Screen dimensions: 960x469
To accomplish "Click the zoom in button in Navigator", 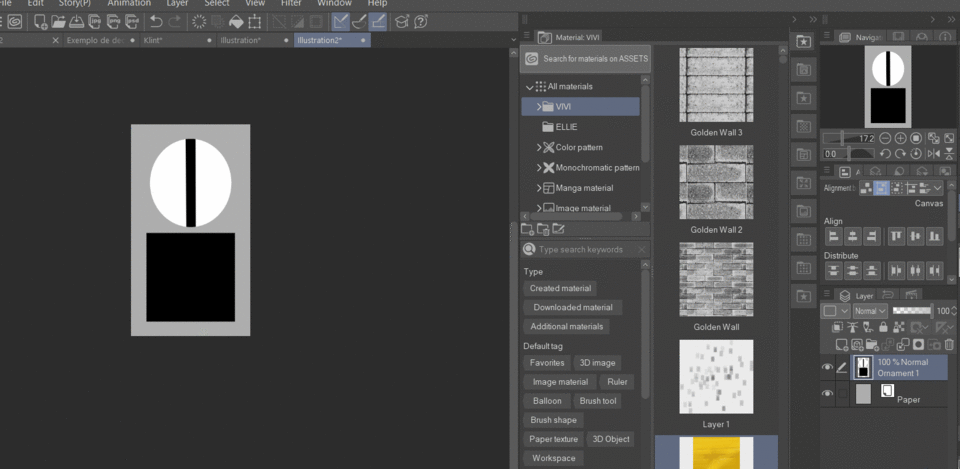I will [x=901, y=138].
